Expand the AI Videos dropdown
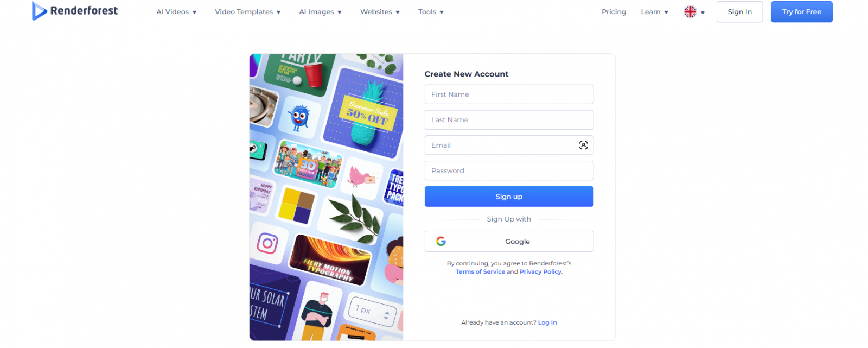 pos(176,12)
